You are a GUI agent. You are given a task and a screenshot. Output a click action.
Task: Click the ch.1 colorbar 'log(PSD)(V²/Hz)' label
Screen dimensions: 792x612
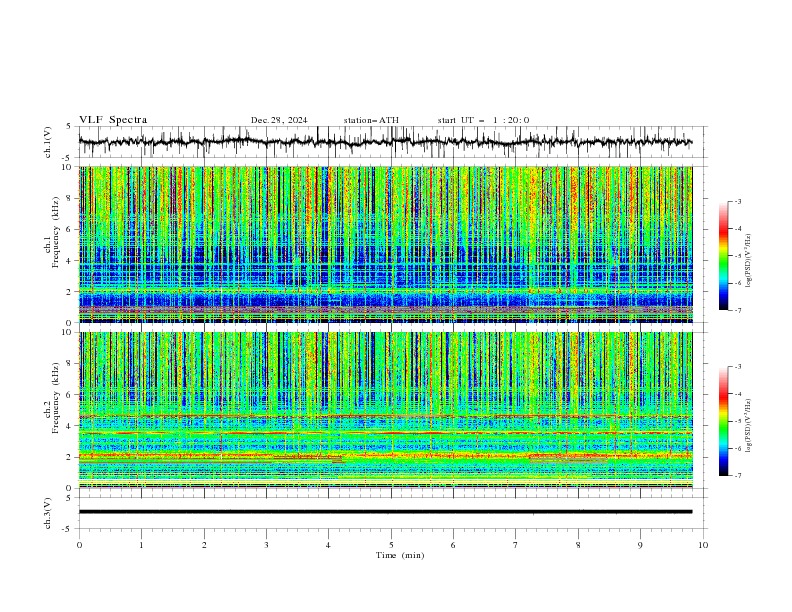(749, 261)
